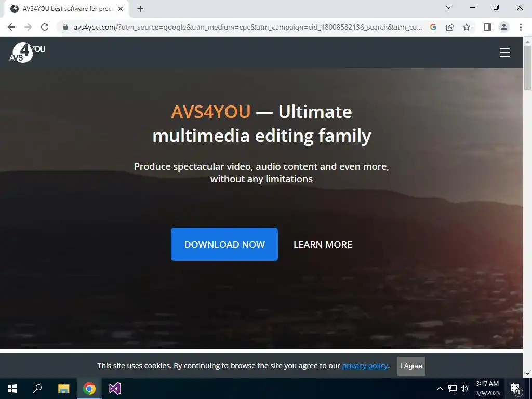
Task: Open the Chrome three-dot menu
Action: (x=521, y=27)
